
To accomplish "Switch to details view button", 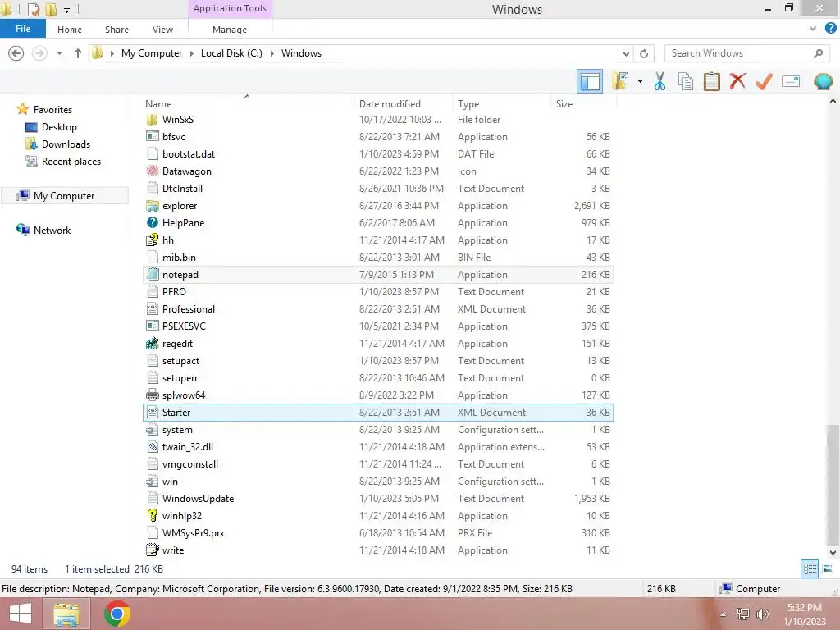I will (x=810, y=568).
